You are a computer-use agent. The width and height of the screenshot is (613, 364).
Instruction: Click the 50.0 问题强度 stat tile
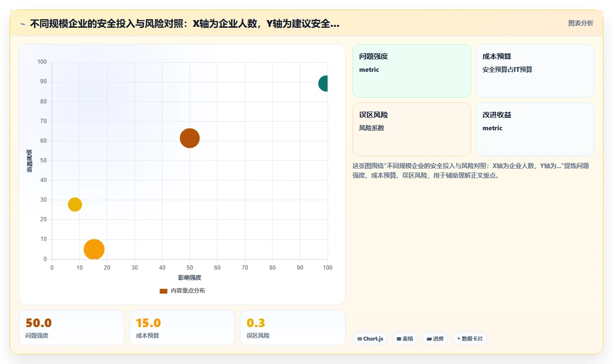point(71,328)
